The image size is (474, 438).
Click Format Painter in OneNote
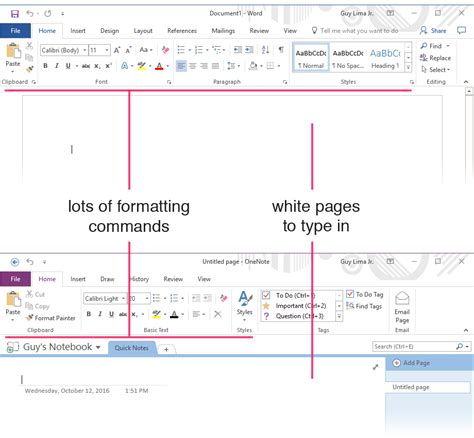tap(51, 318)
